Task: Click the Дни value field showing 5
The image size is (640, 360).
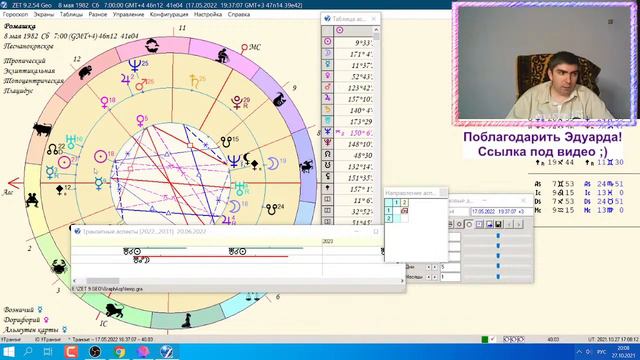Action: (450, 267)
